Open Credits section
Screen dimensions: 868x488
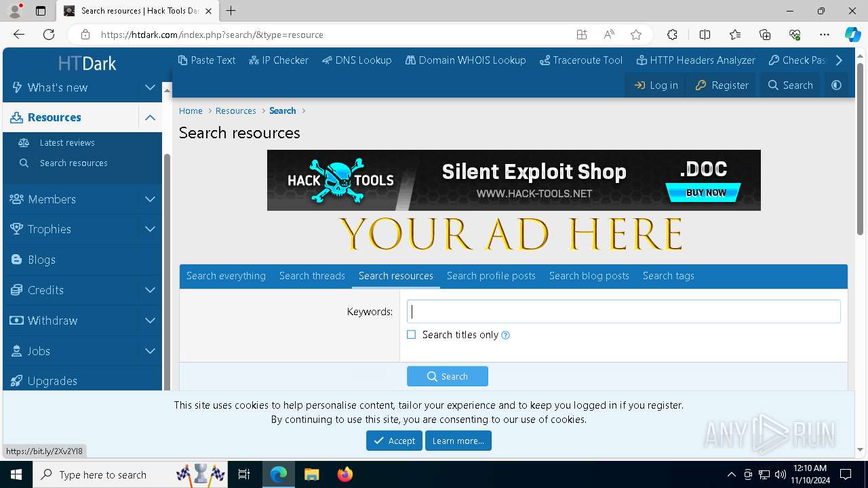coord(45,290)
